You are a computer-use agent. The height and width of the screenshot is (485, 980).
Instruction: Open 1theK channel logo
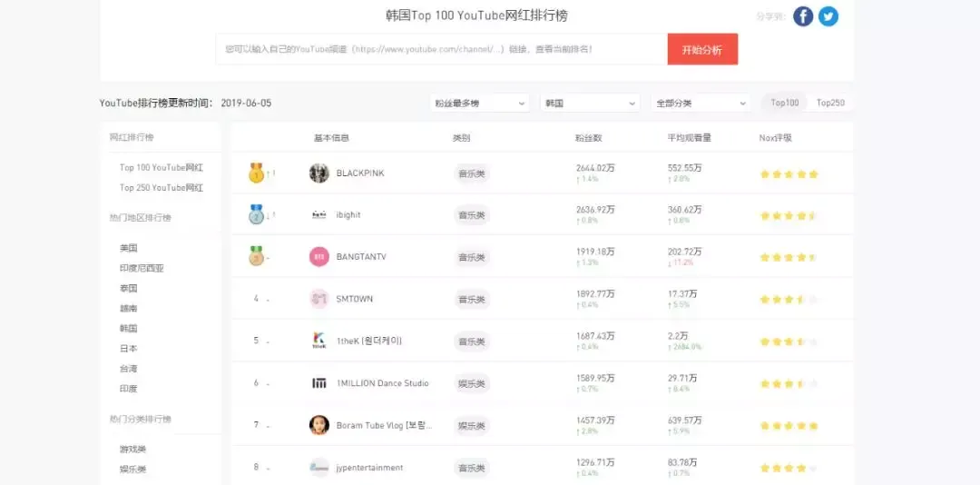(x=319, y=341)
